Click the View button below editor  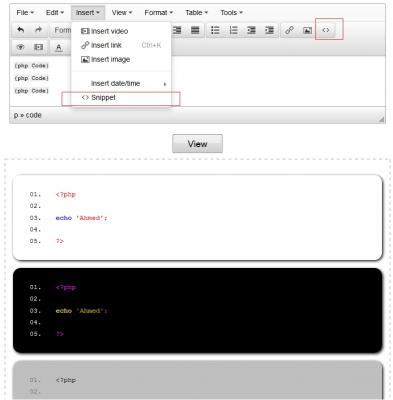click(x=197, y=144)
